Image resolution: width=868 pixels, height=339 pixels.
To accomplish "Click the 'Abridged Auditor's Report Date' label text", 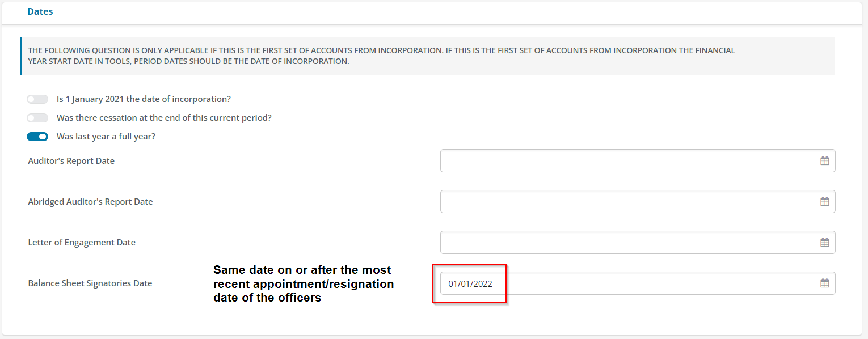I will tap(90, 202).
